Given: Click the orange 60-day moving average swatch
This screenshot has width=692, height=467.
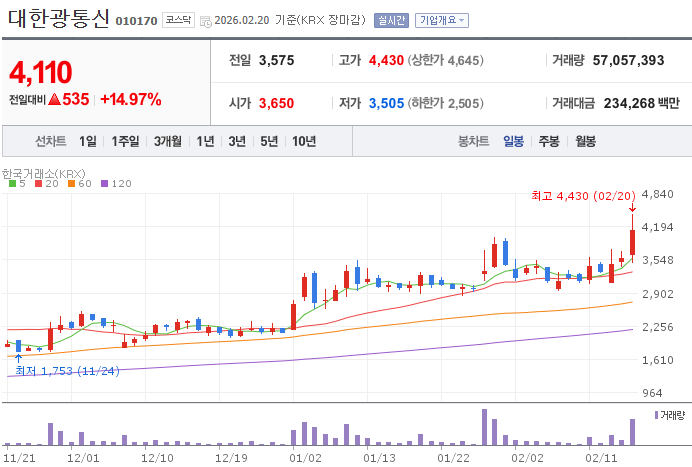Looking at the screenshot, I should click(x=71, y=184).
